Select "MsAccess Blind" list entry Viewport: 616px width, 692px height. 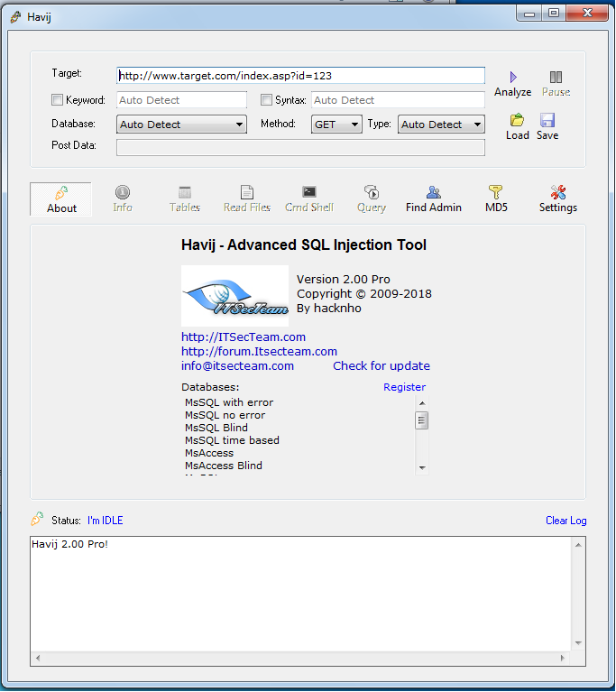[224, 466]
